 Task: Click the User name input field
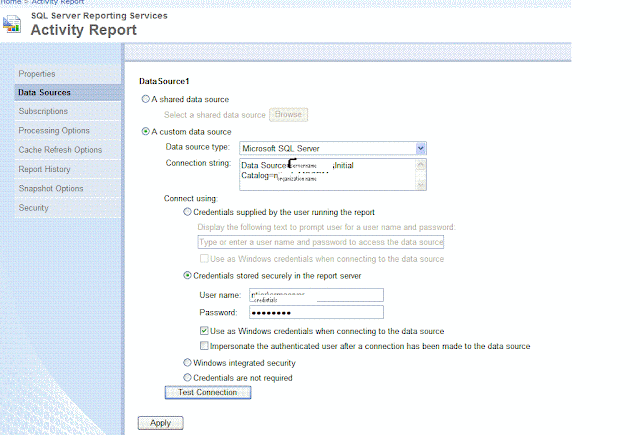pyautogui.click(x=316, y=295)
